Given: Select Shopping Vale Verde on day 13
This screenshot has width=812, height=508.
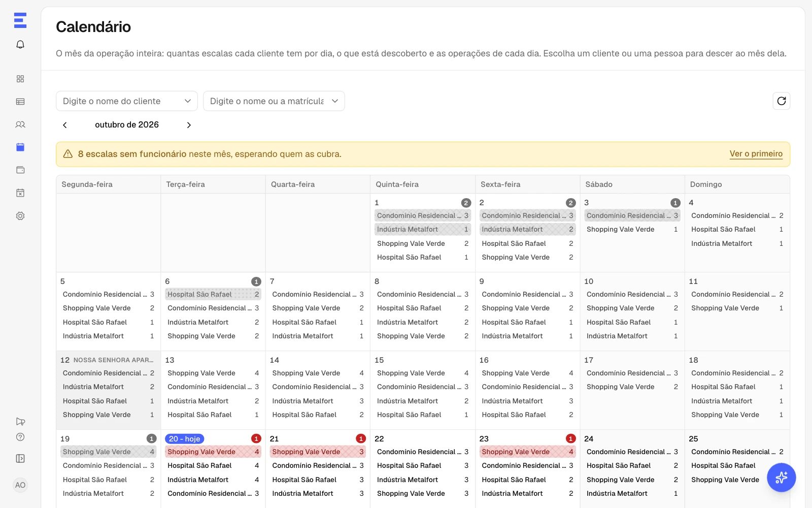Looking at the screenshot, I should 213,373.
